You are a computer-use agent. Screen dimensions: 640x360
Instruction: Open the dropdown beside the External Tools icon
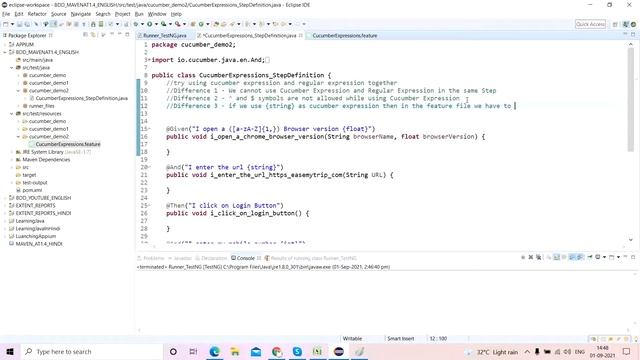coord(184,24)
